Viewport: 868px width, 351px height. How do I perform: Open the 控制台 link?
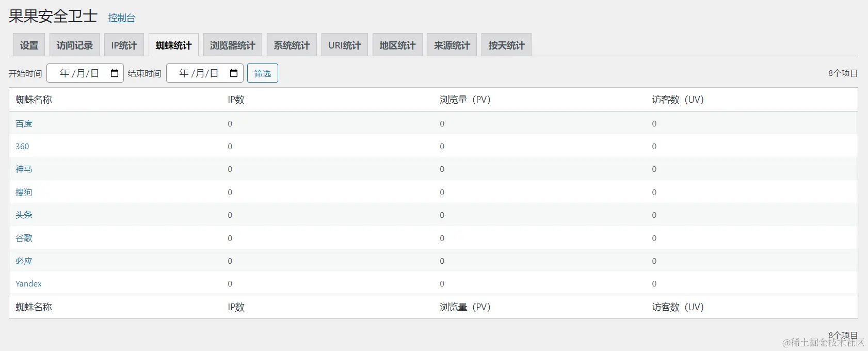(122, 18)
